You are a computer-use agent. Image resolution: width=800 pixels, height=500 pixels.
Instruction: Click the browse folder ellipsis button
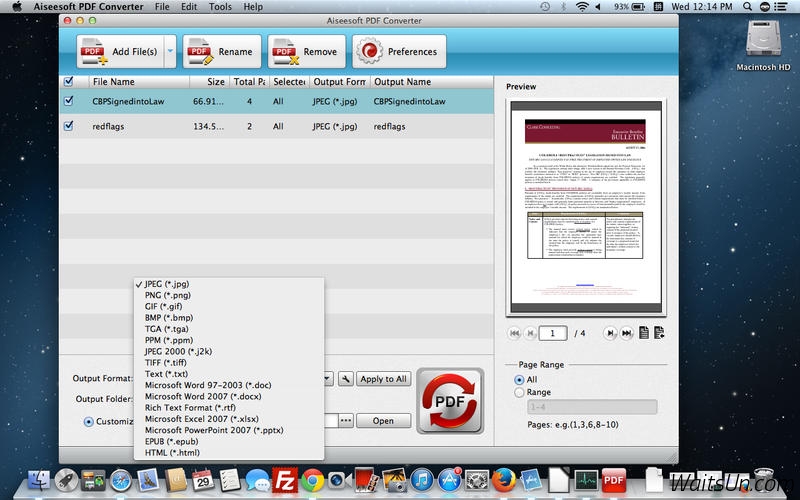pyautogui.click(x=346, y=421)
